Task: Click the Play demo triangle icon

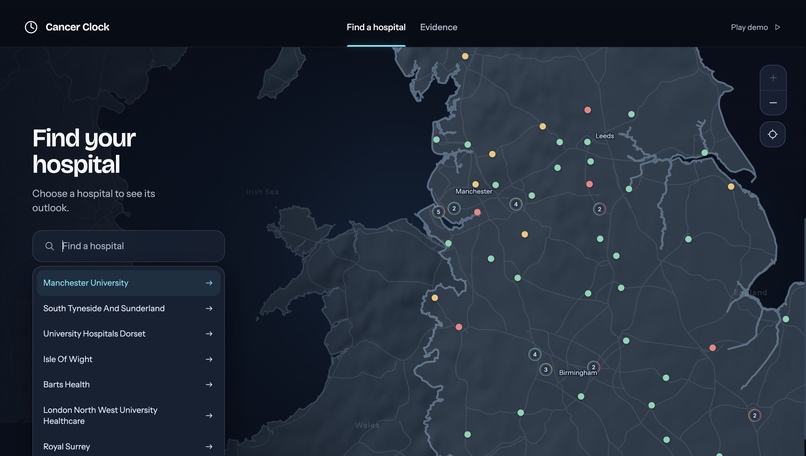Action: coord(777,27)
